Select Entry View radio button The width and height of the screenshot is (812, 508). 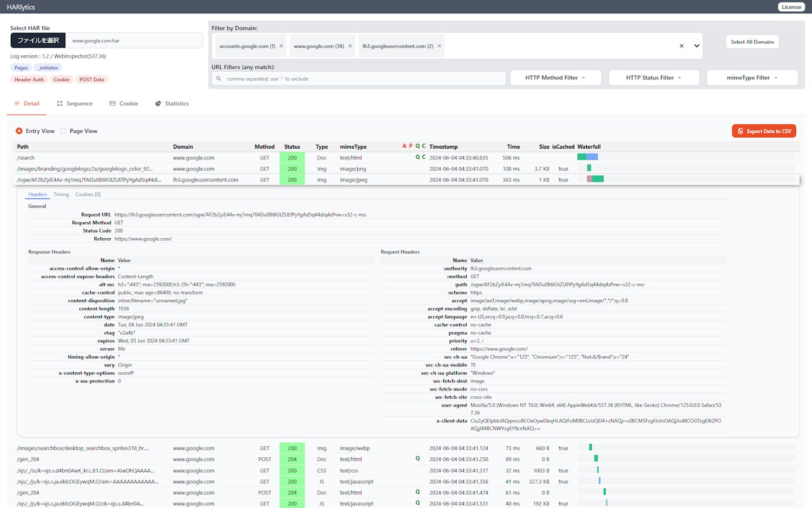19,131
